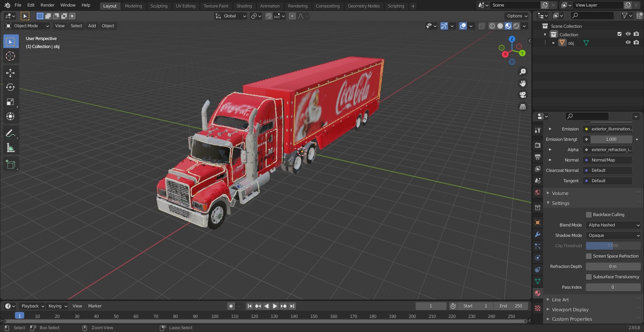This screenshot has height=332, width=644.
Task: Enable Screen Space Refraction checkbox
Action: [x=589, y=256]
